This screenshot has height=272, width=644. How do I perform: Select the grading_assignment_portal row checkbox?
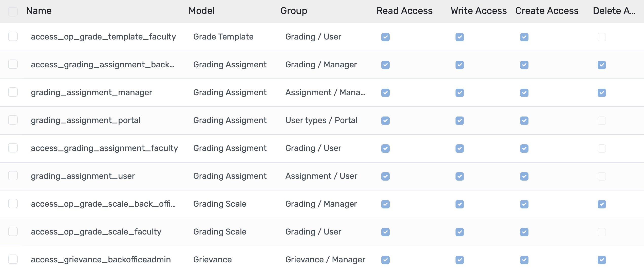pos(13,121)
